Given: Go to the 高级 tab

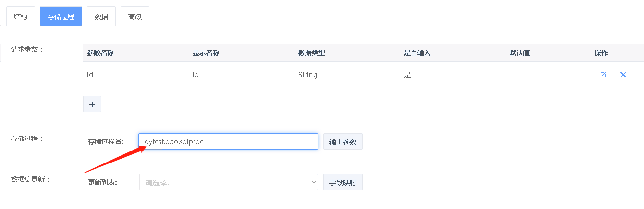Looking at the screenshot, I should point(135,17).
